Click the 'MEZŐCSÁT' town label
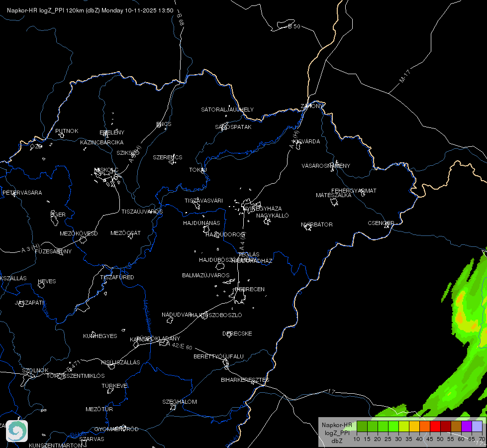This screenshot has height=448, width=487. pos(125,233)
